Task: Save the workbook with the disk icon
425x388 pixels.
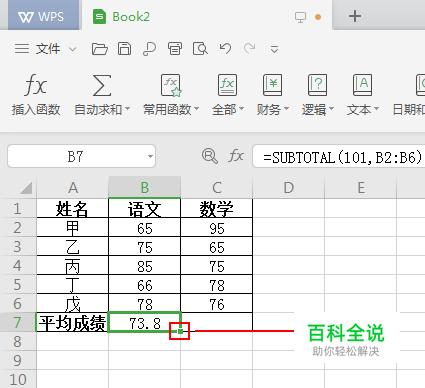Action: point(125,49)
